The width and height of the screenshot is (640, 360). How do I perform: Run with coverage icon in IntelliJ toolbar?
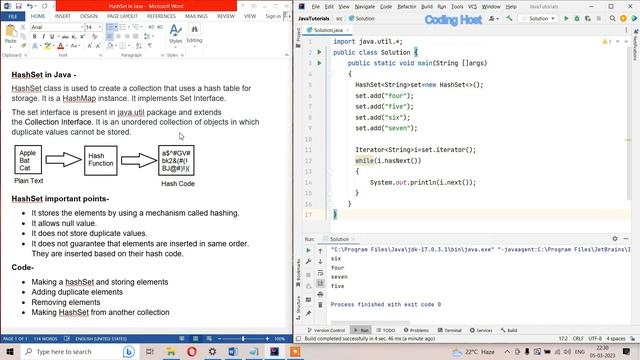588,19
